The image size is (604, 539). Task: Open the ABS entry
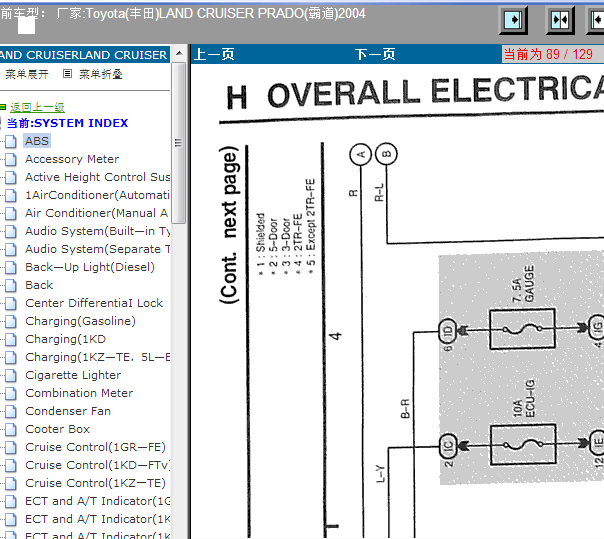pos(37,141)
